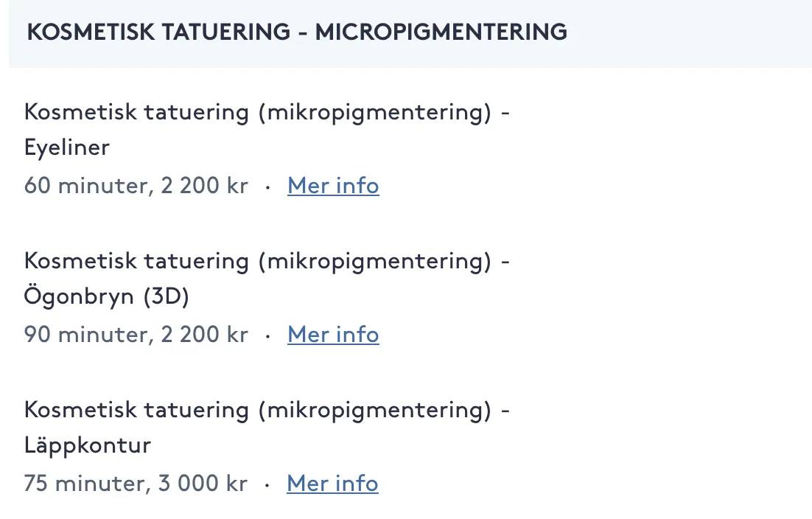Click KOSMETISK TATUERING in the header
The image size is (812, 519).
click(x=158, y=32)
